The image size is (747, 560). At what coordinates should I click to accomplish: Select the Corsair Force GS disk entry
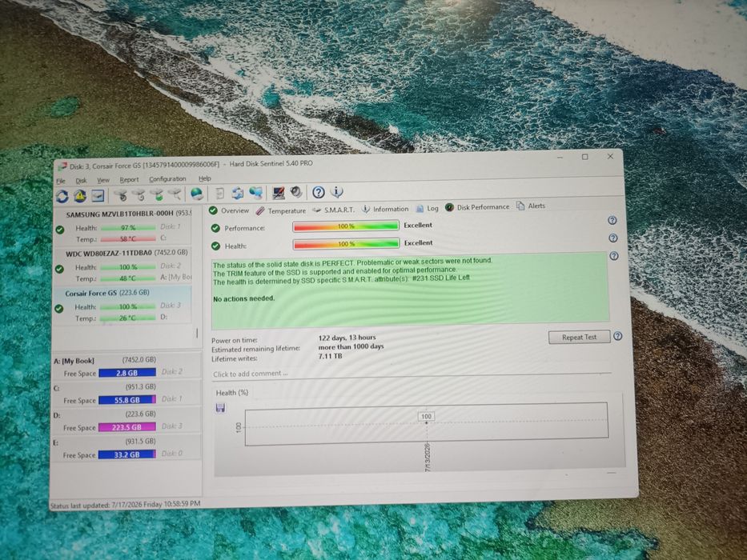point(122,306)
